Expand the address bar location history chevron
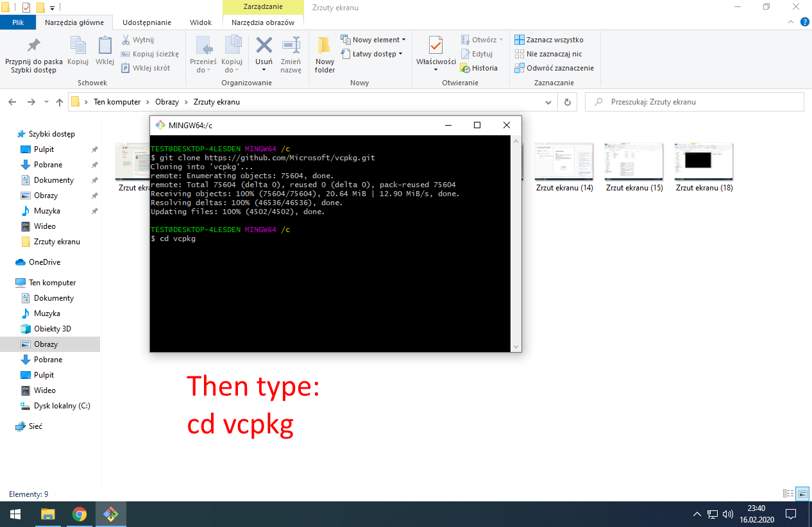Screen dimensions: 812x527 point(548,101)
